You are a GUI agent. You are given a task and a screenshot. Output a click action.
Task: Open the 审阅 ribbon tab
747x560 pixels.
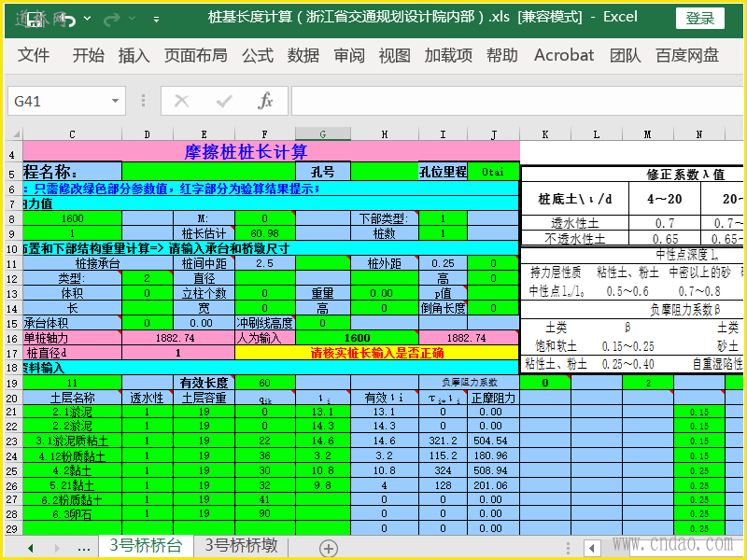tap(349, 55)
